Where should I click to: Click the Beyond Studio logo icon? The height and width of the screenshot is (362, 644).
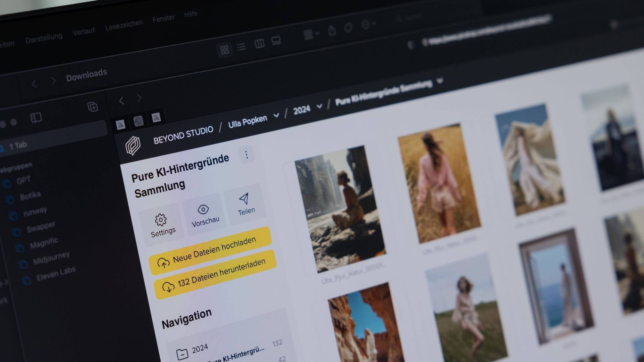[133, 145]
